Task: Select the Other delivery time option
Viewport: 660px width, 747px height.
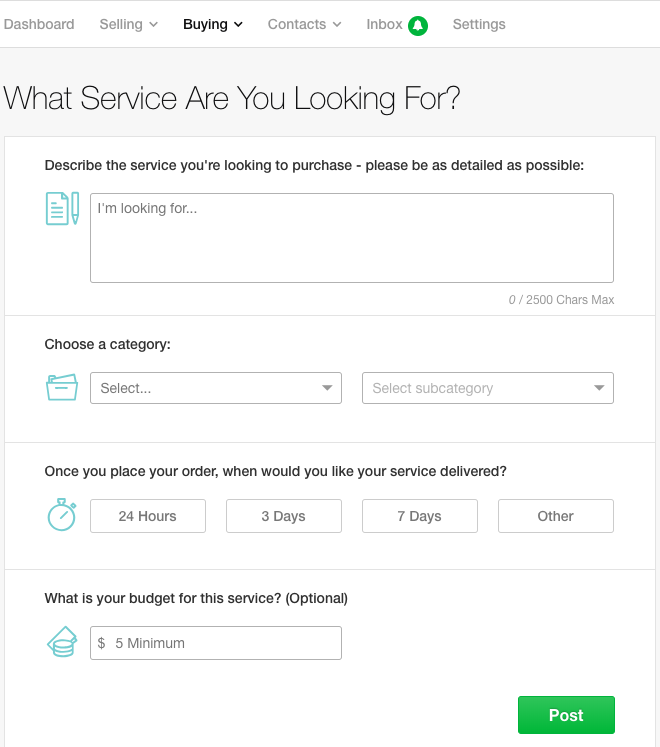Action: click(555, 516)
